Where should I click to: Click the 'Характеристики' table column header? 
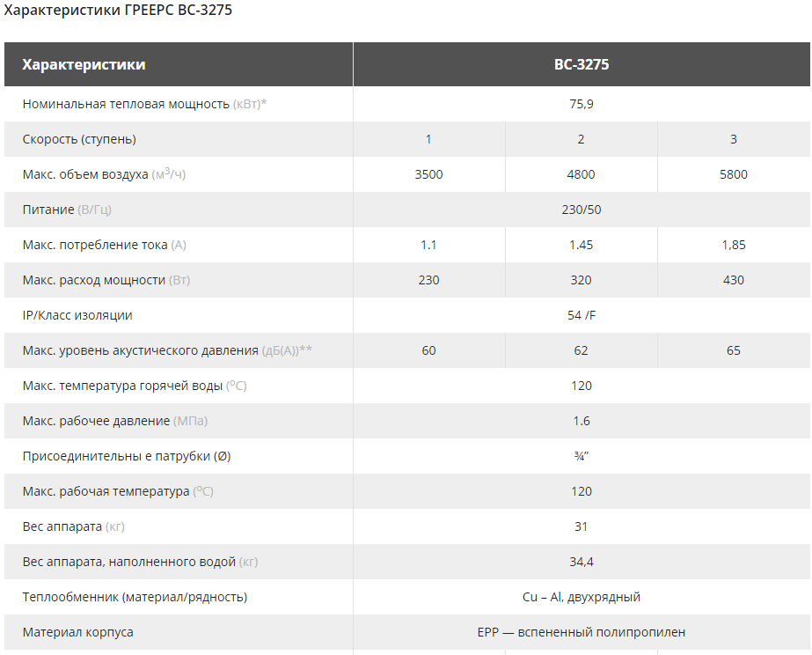pos(84,64)
